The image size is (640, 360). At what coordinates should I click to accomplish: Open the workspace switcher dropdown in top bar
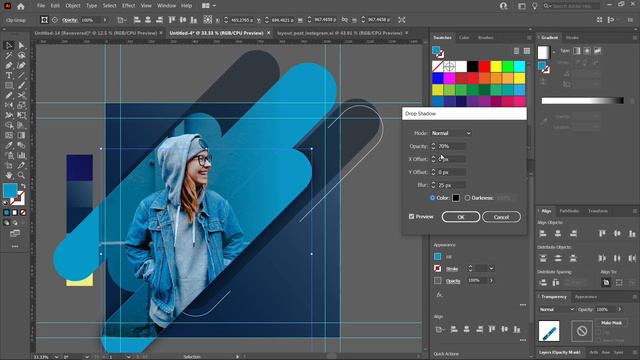[x=209, y=6]
